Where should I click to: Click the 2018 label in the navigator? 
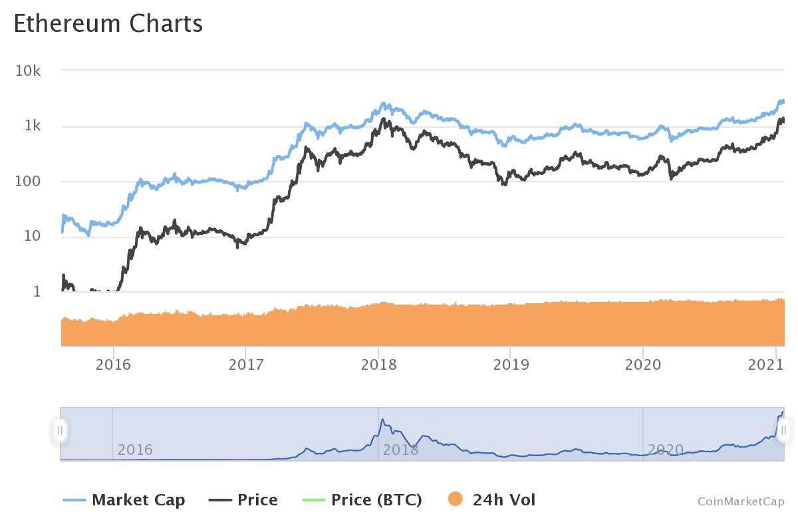point(400,450)
